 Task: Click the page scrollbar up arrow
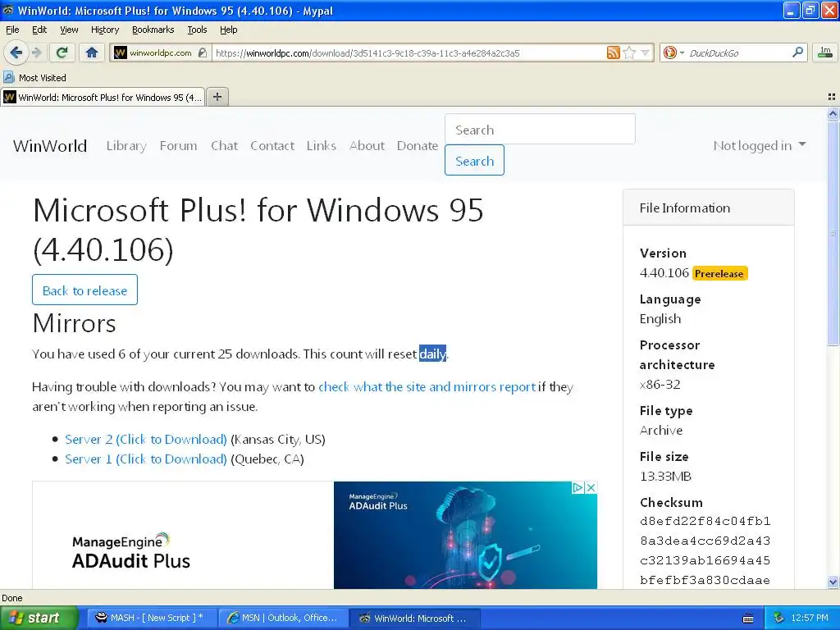click(x=833, y=113)
